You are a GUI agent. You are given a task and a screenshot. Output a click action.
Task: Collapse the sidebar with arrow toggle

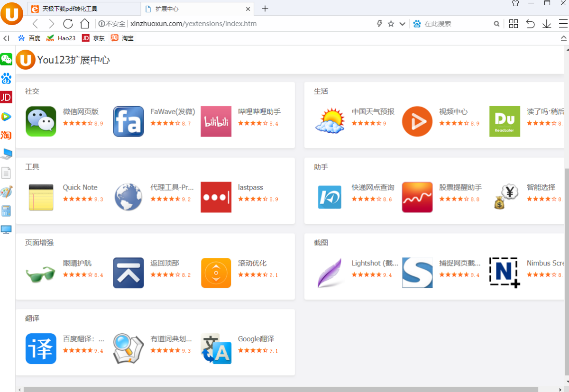coord(6,38)
